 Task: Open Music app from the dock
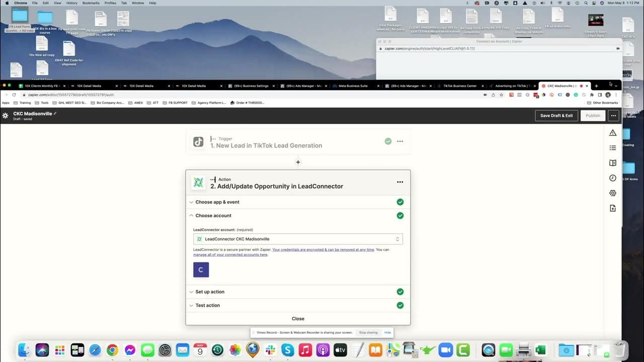[x=305, y=350]
